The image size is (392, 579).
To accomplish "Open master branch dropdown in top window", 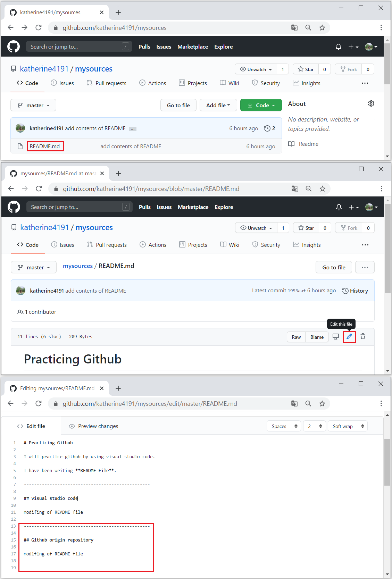I will 33,105.
